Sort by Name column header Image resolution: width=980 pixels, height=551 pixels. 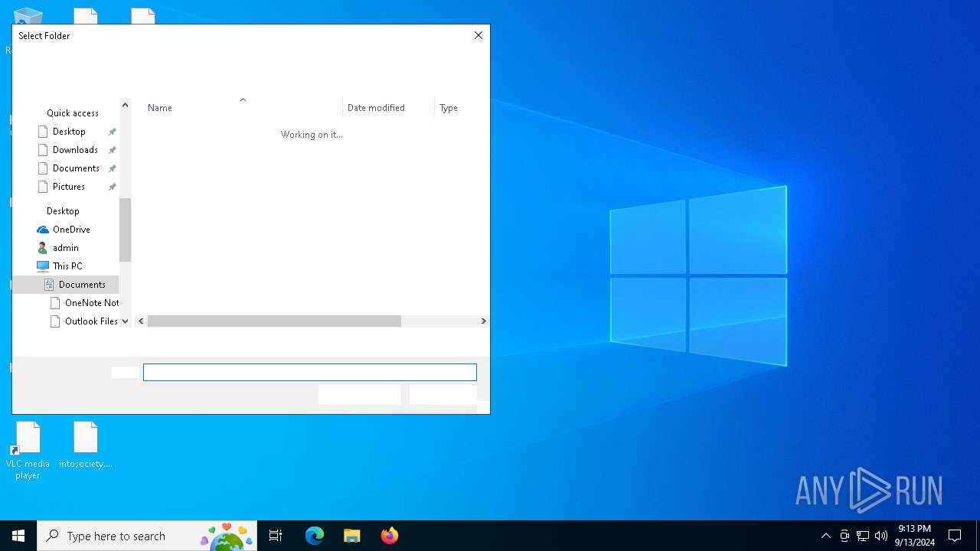point(243,108)
